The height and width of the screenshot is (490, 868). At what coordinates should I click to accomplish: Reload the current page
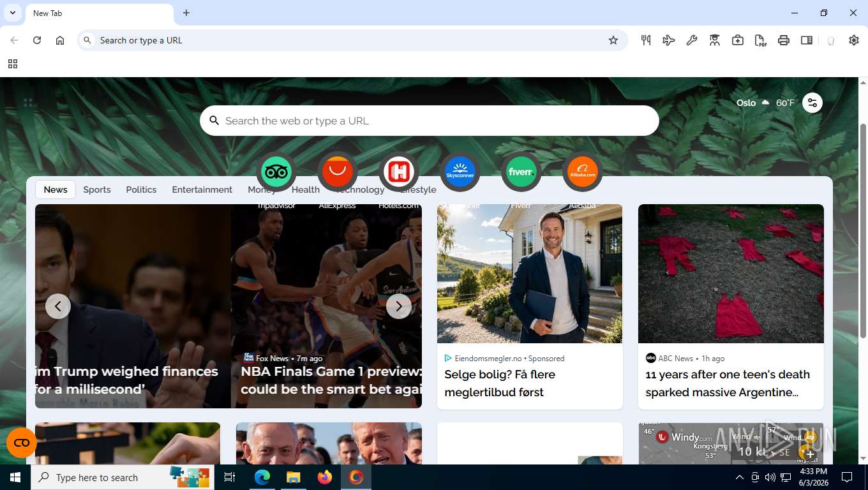pos(37,40)
